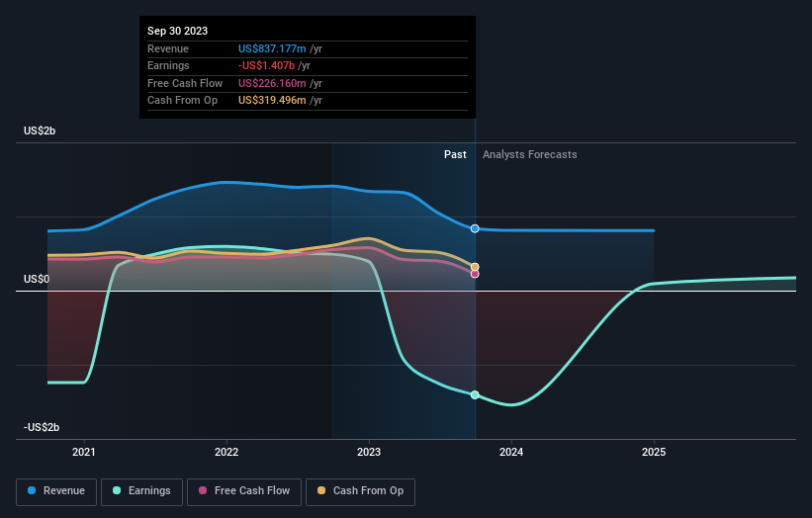
Task: Select the Cash From Op data point marker
Action: pyautogui.click(x=475, y=267)
